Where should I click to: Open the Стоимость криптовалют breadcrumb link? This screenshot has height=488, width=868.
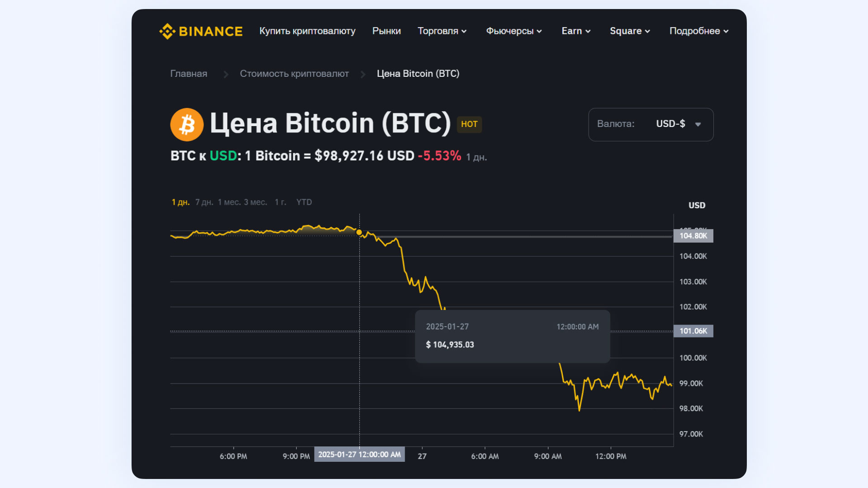point(294,74)
